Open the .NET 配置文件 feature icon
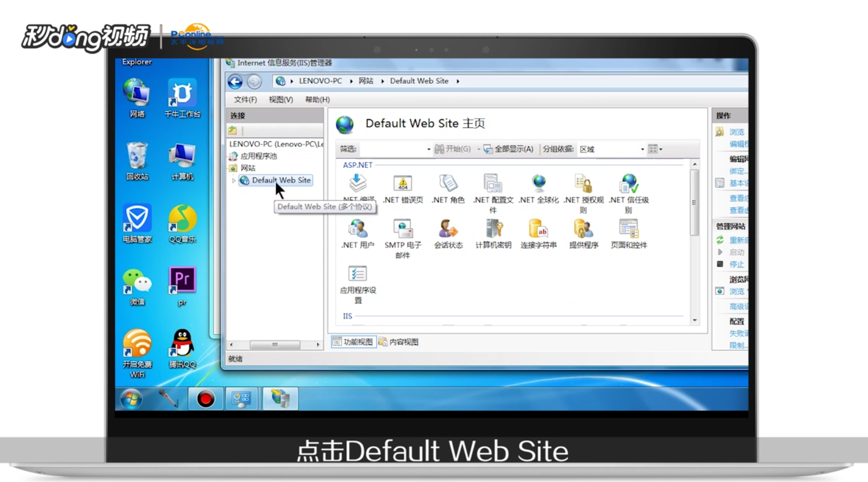 (493, 183)
